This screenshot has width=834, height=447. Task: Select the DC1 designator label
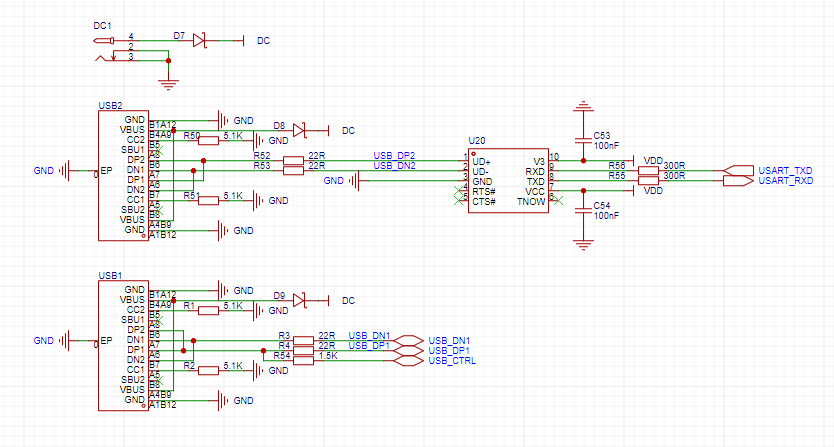pyautogui.click(x=103, y=26)
